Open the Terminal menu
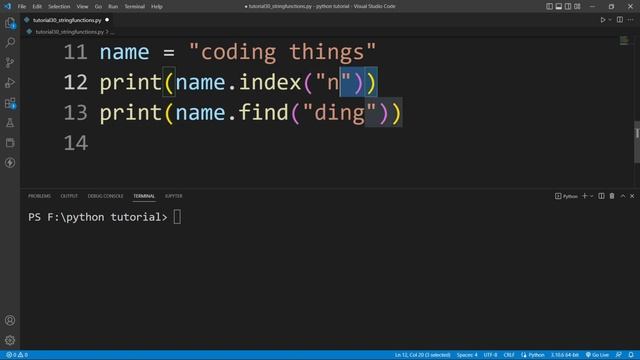The height and width of the screenshot is (360, 640). tap(135, 7)
